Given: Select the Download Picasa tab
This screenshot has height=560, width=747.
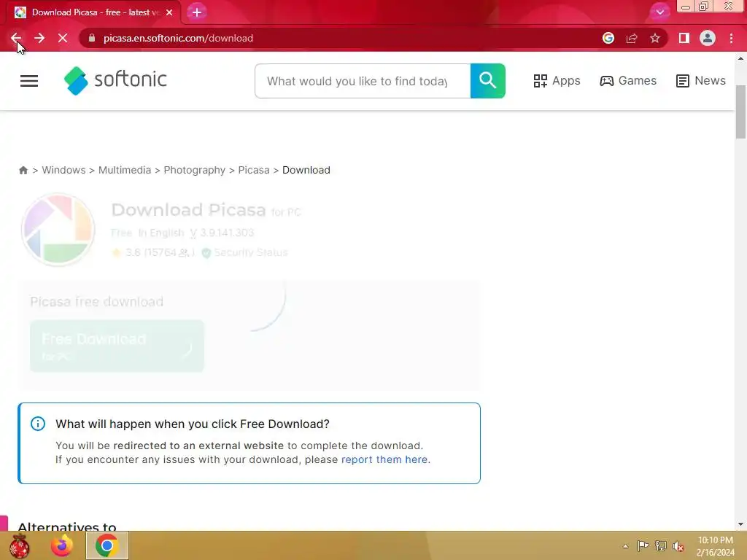Looking at the screenshot, I should (x=93, y=12).
